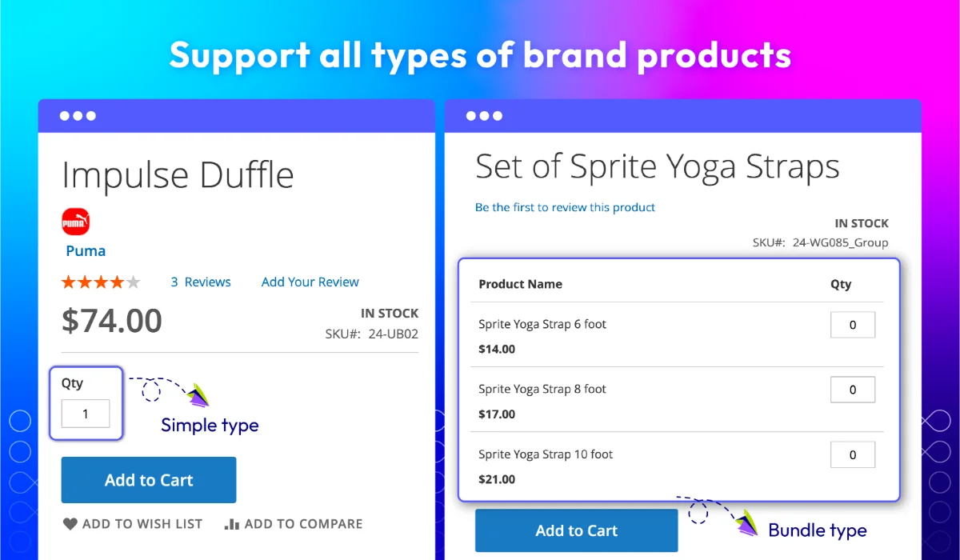
Task: Click Add to Cart for Impulse Duffle
Action: pyautogui.click(x=148, y=480)
